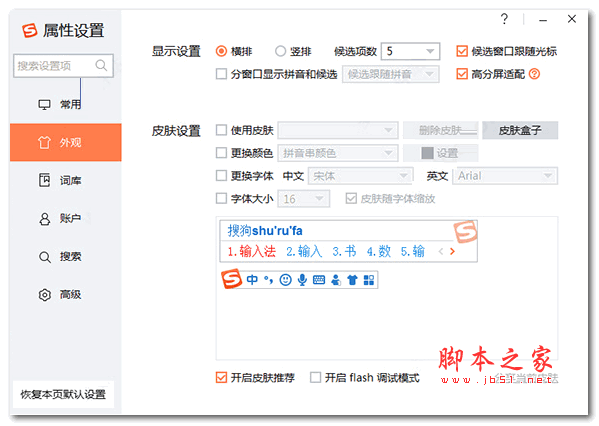Toggle 中 Chinese/English mode on preview toolbar
This screenshot has width=599, height=426.
252,280
